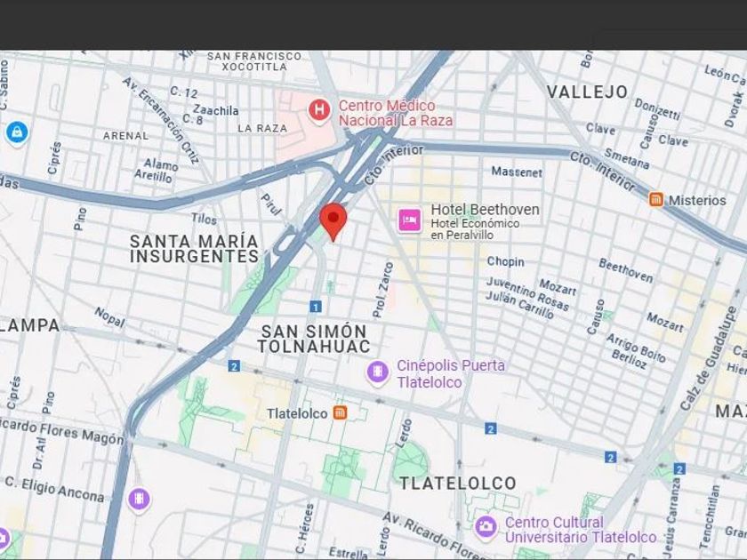Click the Alamo street label
Viewport: 747px width, 560px height.
tap(161, 164)
